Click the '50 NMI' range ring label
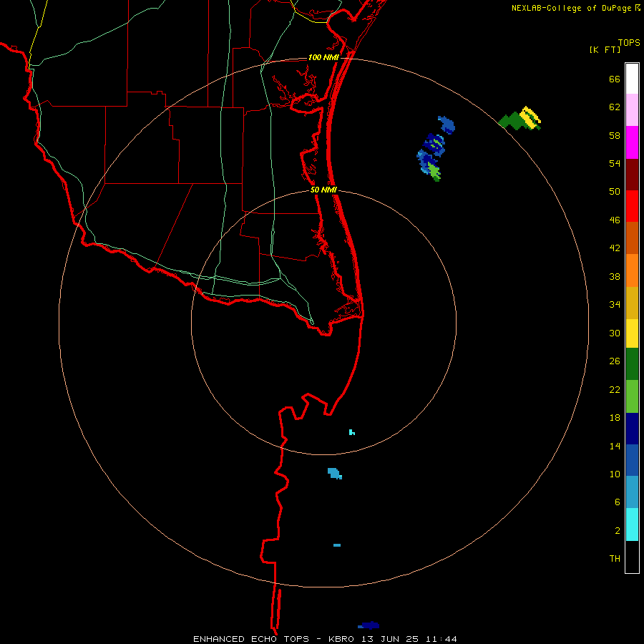Viewport: 644px width, 644px height. click(323, 190)
